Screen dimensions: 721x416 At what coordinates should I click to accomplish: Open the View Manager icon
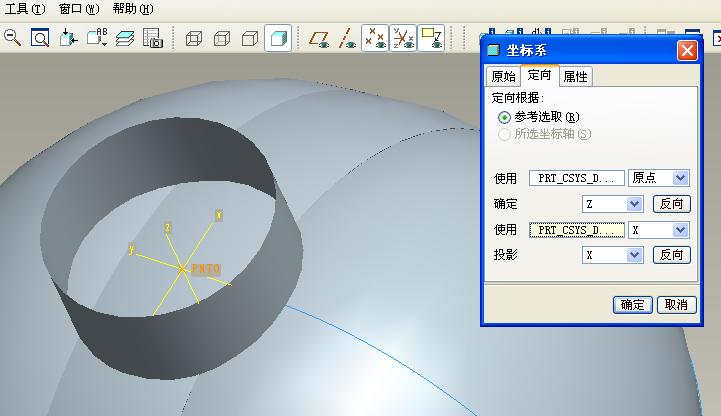153,38
